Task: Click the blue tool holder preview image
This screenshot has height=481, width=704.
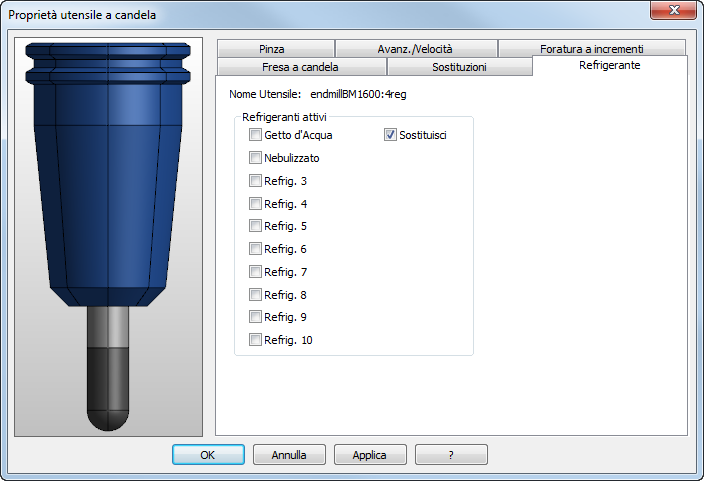Action: tap(108, 237)
